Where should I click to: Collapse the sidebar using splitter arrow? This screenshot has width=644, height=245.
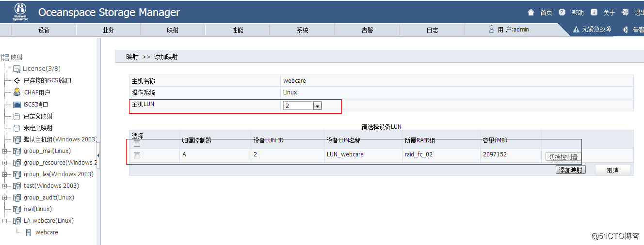(x=98, y=155)
